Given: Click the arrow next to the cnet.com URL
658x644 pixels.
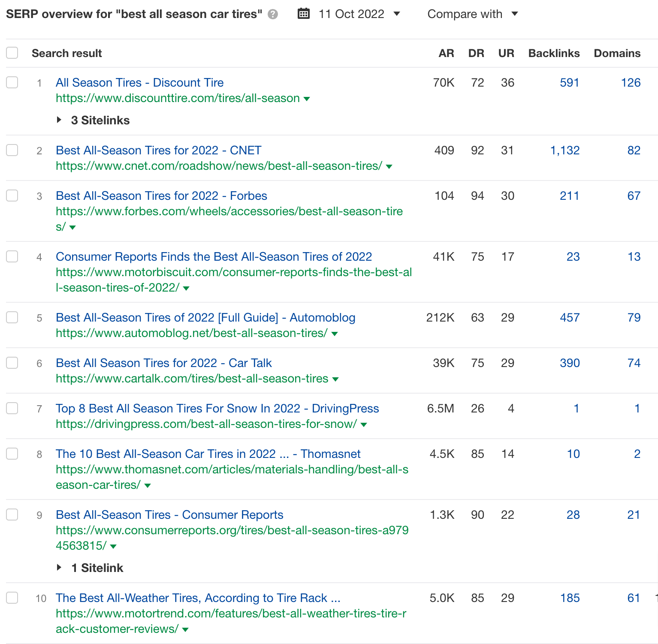Looking at the screenshot, I should click(389, 167).
